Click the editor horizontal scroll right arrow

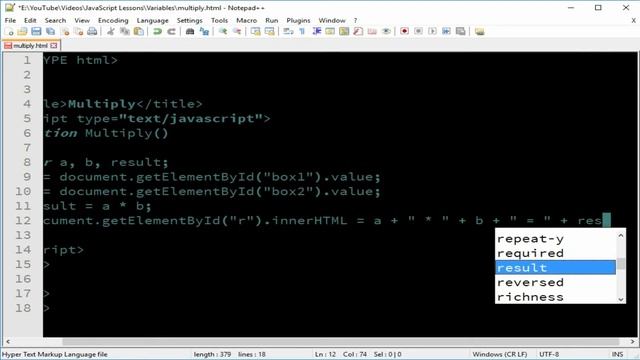point(632,342)
